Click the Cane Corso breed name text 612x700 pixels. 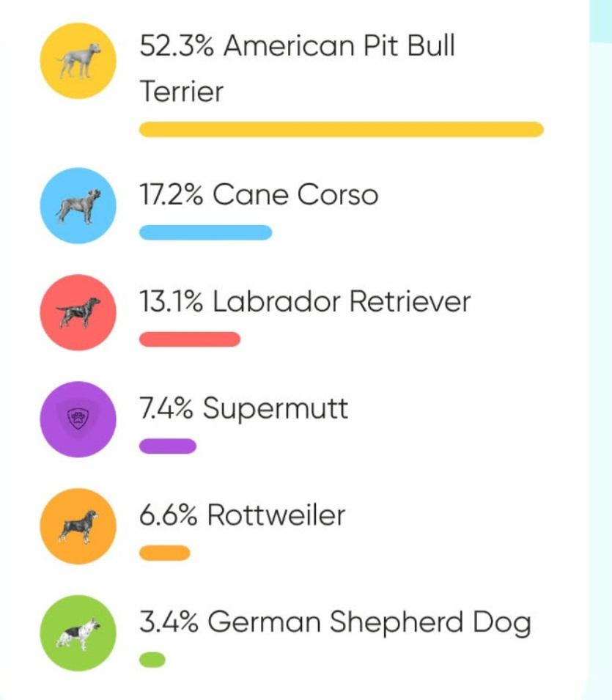pos(295,195)
